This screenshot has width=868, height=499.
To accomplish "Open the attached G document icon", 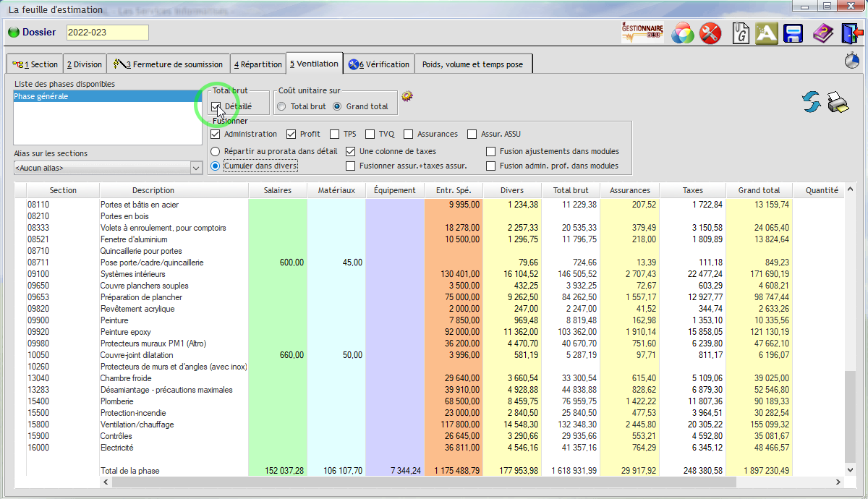I will (x=741, y=33).
